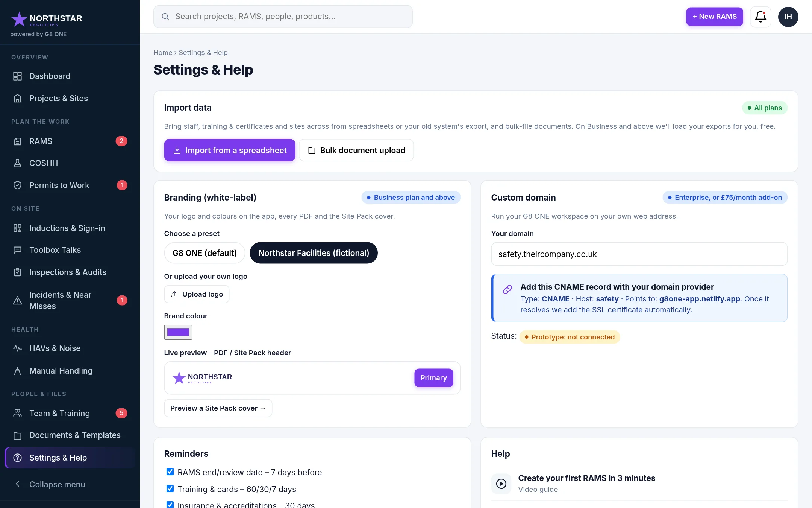Click the Team & Training people icon
The width and height of the screenshot is (812, 508).
(x=17, y=413)
